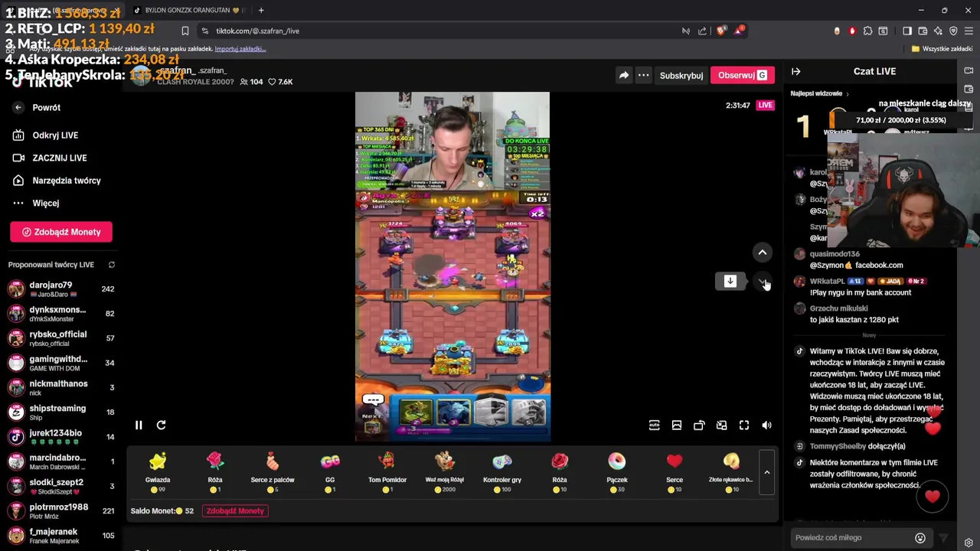Send the Pączek donut gift
The height and width of the screenshot is (551, 980).
click(617, 472)
